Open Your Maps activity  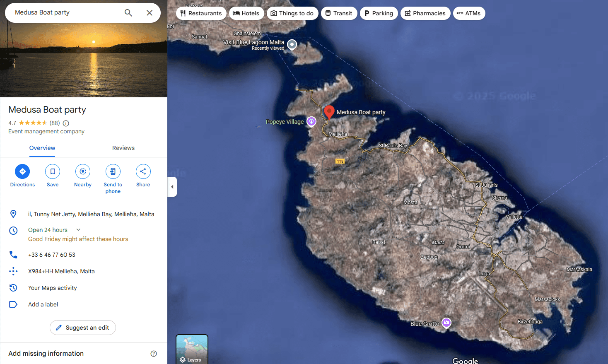(x=53, y=288)
